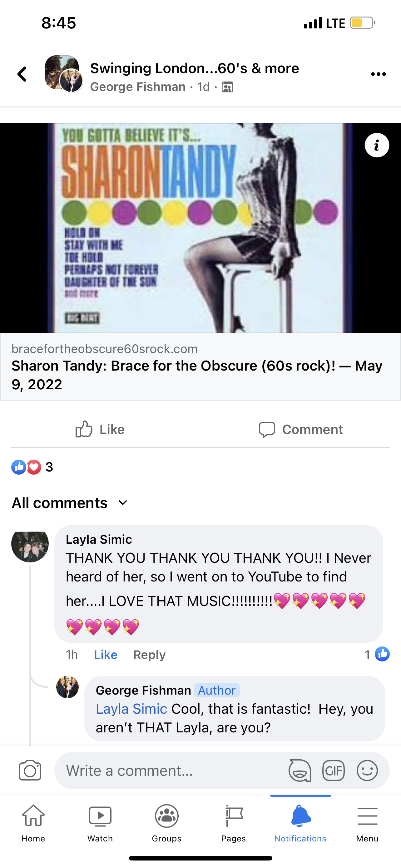The image size is (401, 868).
Task: Tap the info icon on the album image
Action: 377,145
